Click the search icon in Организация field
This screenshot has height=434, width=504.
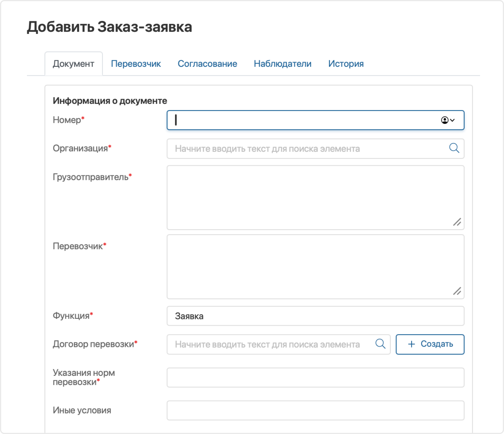pyautogui.click(x=454, y=148)
